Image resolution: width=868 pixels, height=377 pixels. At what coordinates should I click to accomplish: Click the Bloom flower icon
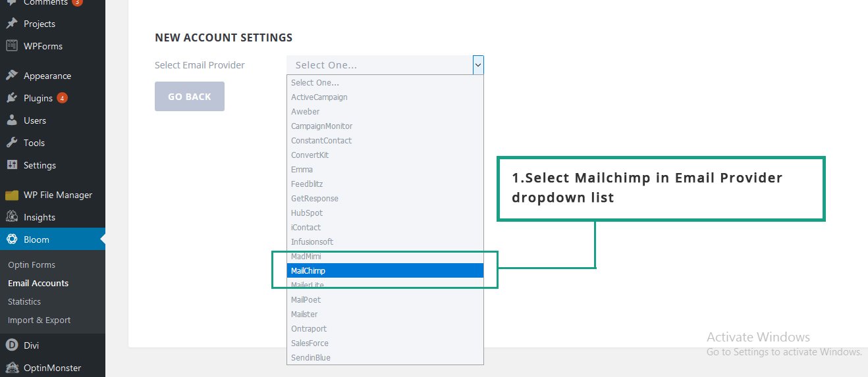[11, 239]
